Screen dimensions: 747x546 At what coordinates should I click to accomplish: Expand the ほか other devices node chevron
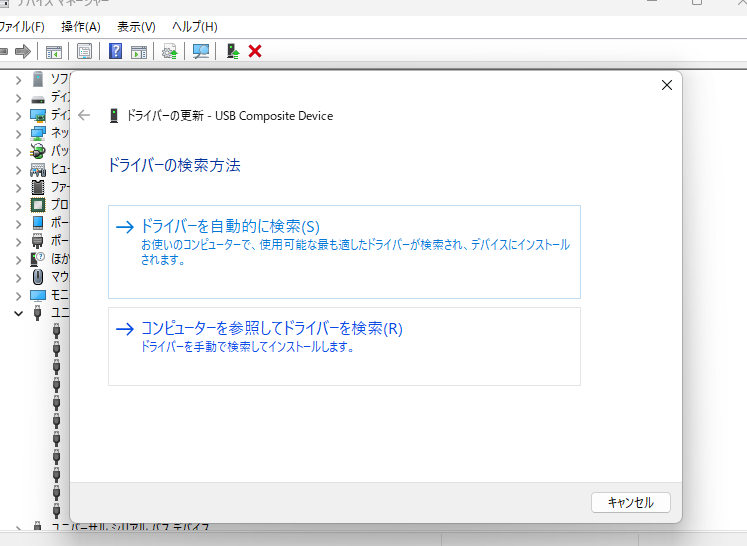click(18, 260)
